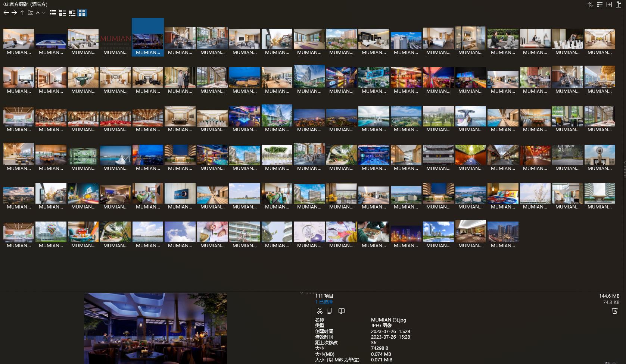This screenshot has height=364, width=626.
Task: Navigate forward with the right arrow
Action: point(14,13)
